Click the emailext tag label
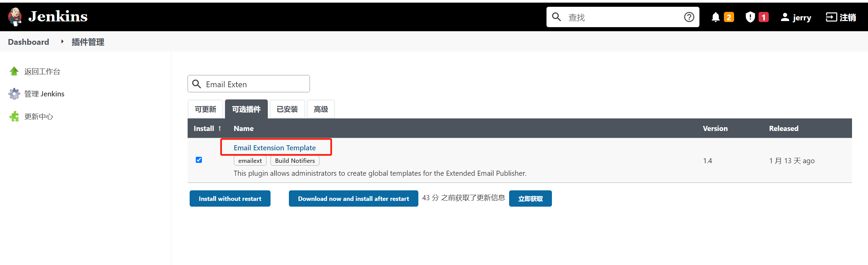The height and width of the screenshot is (265, 868). (250, 160)
